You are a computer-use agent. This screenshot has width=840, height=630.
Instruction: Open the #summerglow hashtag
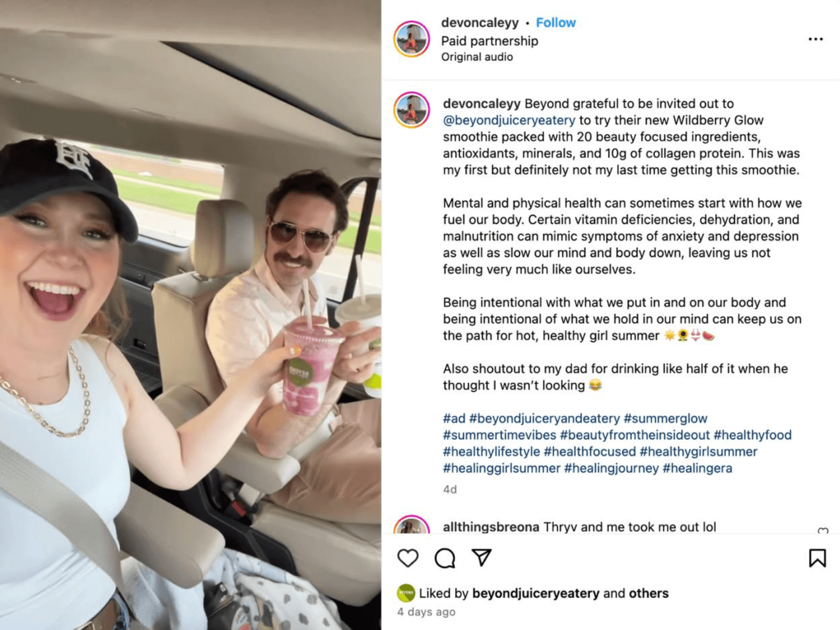[x=665, y=418]
